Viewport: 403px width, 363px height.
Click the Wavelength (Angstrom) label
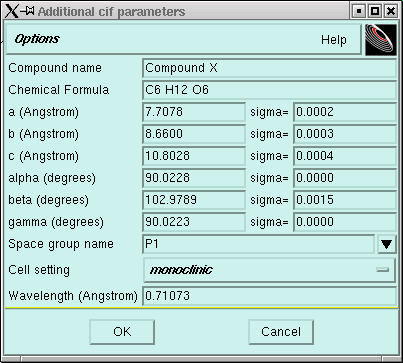pos(73,296)
